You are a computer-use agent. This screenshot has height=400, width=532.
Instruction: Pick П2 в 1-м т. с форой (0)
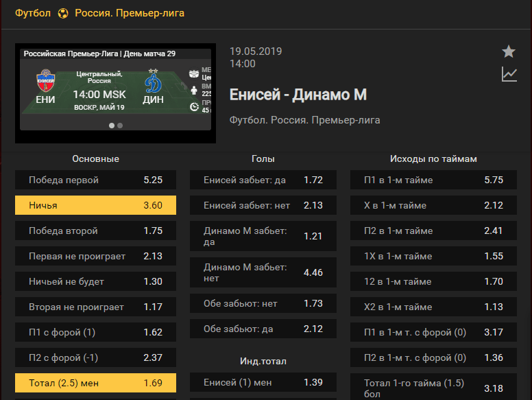click(x=433, y=357)
